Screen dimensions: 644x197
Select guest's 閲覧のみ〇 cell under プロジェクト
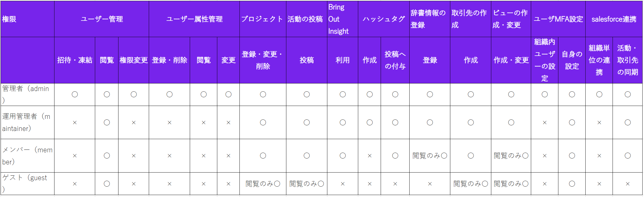coord(263,184)
